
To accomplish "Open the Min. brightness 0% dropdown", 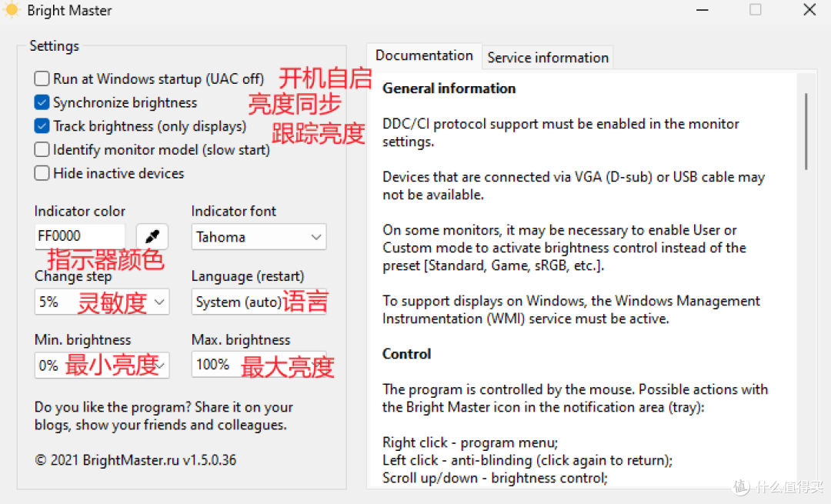I will pos(102,365).
